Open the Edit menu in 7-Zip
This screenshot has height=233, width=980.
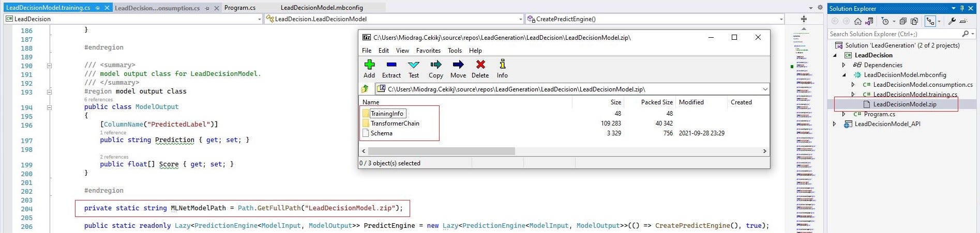pyautogui.click(x=384, y=50)
